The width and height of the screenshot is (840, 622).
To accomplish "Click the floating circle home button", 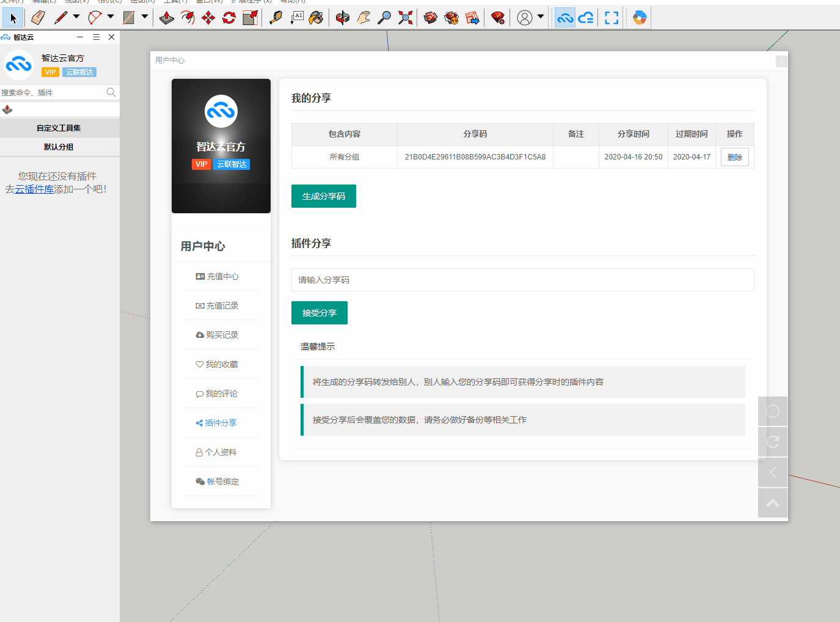I will click(773, 411).
